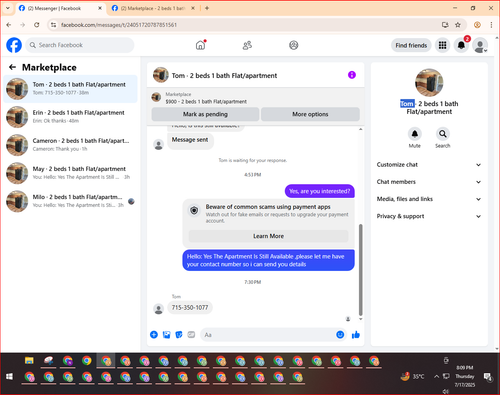This screenshot has height=395, width=500.
Task: Click the Search Facebook field
Action: pos(80,45)
